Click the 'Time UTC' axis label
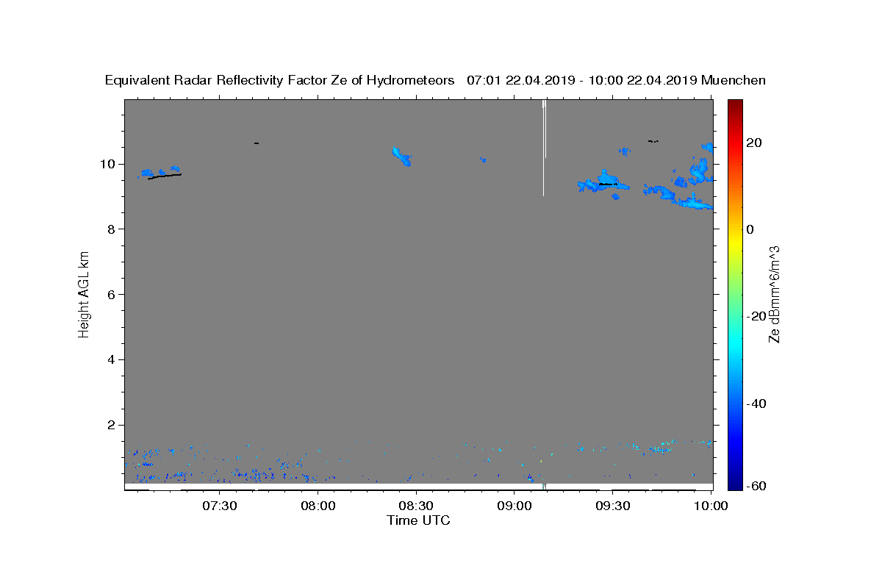This screenshot has height=588, width=882. click(418, 520)
